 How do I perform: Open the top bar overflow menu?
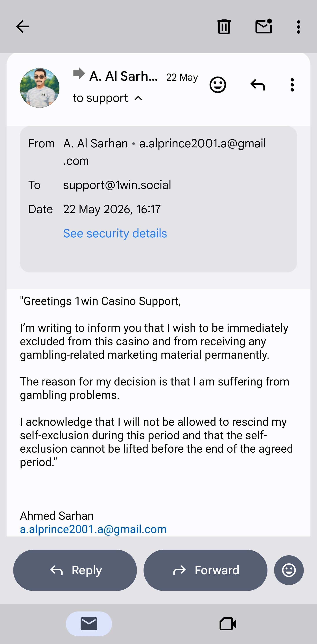click(x=298, y=27)
